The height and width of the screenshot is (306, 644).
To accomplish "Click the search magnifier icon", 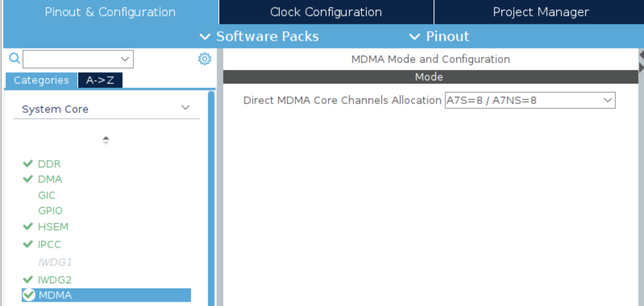I will click(x=14, y=59).
